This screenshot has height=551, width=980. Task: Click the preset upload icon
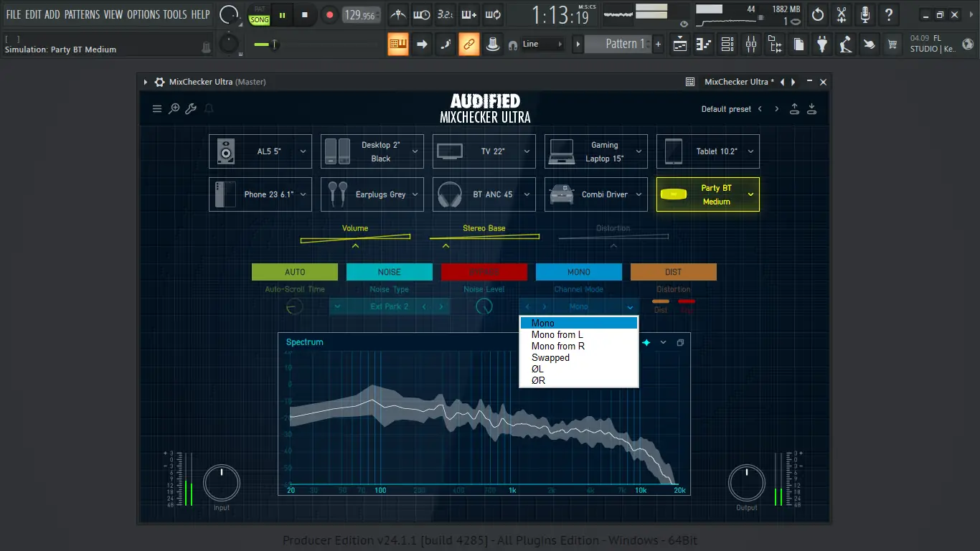(794, 109)
